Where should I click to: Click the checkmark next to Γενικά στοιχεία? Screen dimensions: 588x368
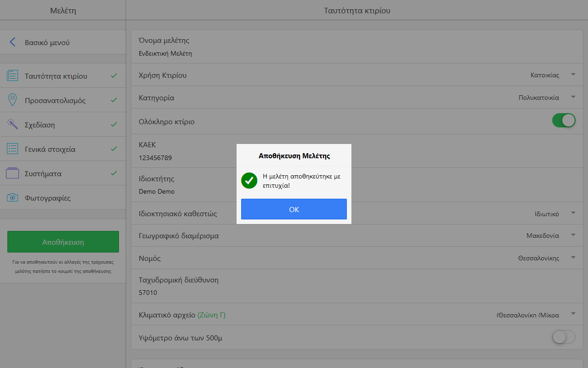click(114, 149)
